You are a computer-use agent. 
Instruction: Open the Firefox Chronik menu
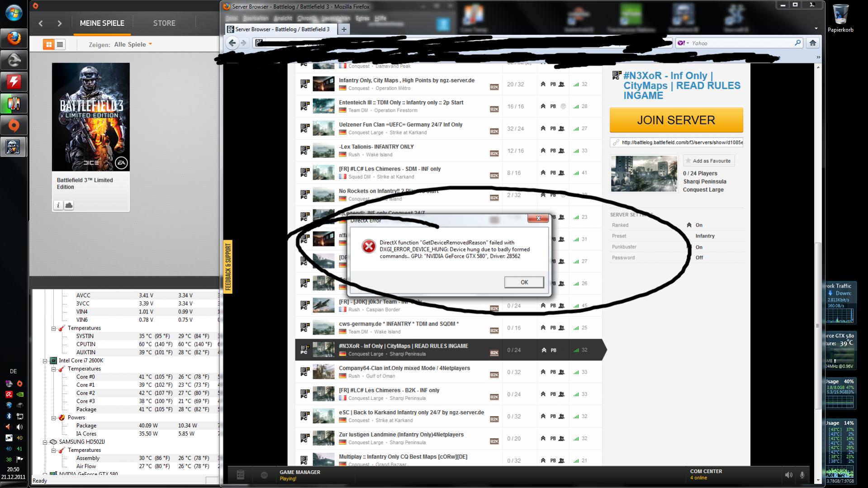click(x=307, y=19)
